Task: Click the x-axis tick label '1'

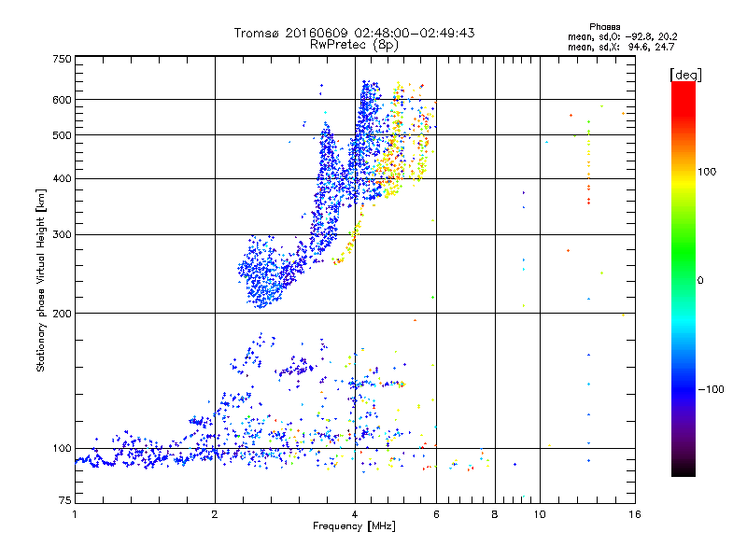Action: point(75,514)
